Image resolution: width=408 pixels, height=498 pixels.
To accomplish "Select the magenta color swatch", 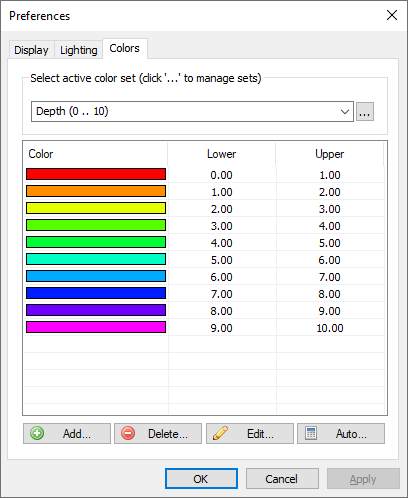I will [96, 327].
